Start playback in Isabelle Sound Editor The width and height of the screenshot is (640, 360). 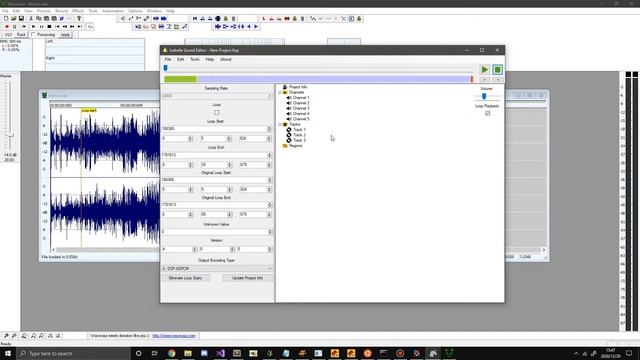coord(484,70)
